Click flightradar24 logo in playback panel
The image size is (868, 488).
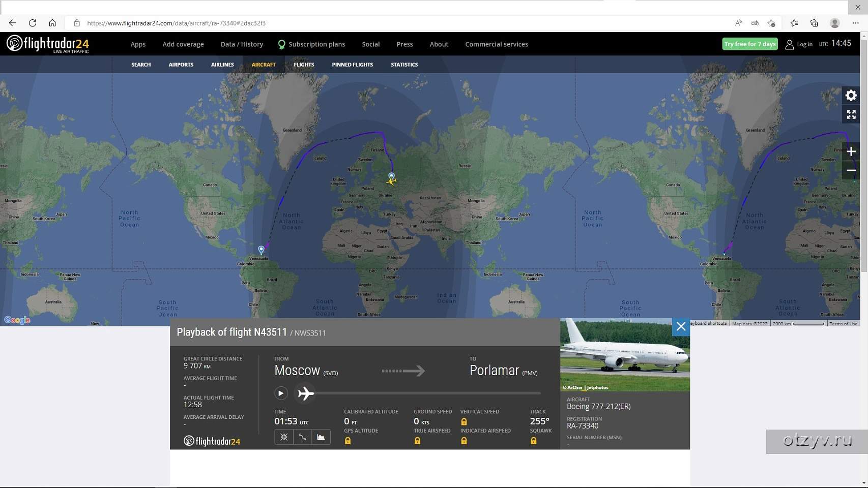tap(212, 441)
